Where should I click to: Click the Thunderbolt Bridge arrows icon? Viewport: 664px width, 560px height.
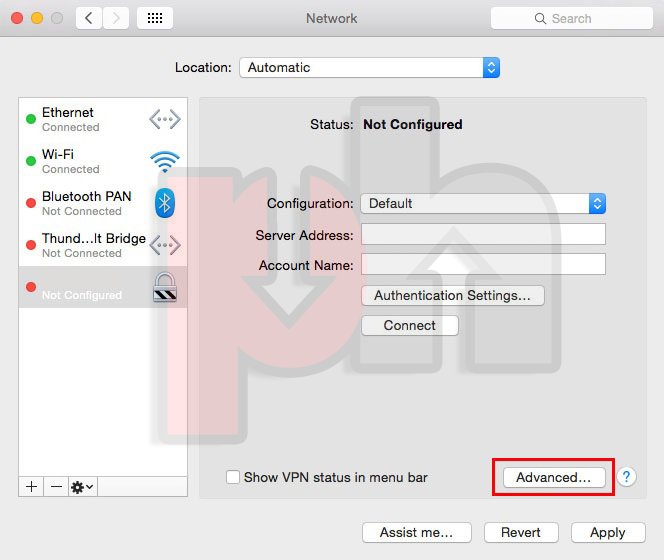[165, 245]
